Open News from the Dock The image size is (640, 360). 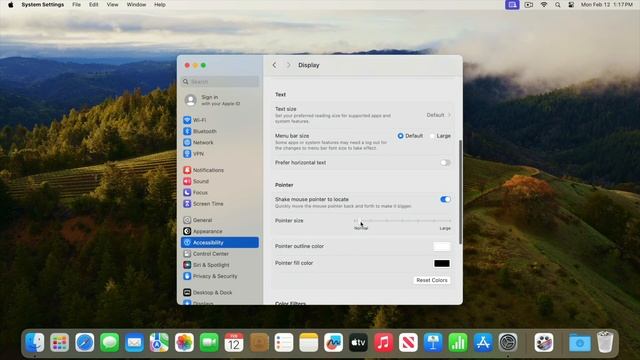(408, 342)
